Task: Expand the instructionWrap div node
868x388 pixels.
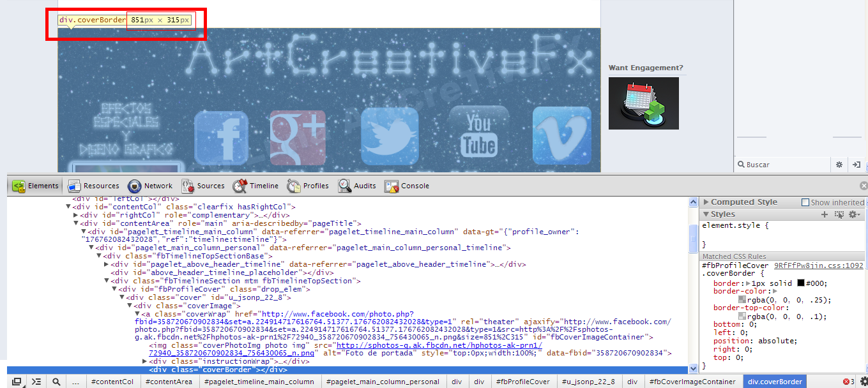Action: (x=144, y=361)
